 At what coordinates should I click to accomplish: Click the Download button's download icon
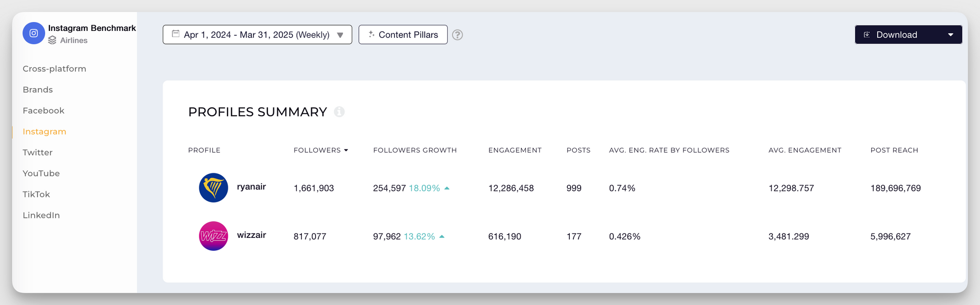click(867, 35)
